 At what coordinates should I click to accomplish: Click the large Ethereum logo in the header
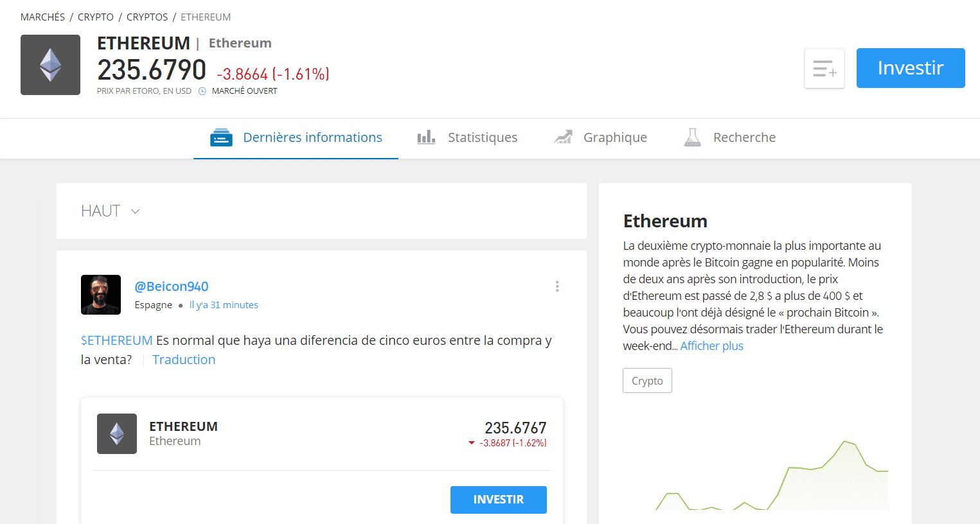tap(50, 65)
